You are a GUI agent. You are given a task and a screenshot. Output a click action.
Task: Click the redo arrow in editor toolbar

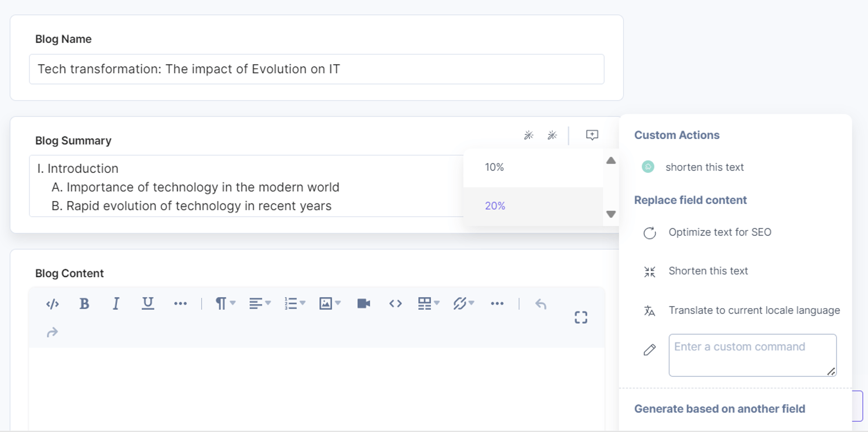coord(53,333)
